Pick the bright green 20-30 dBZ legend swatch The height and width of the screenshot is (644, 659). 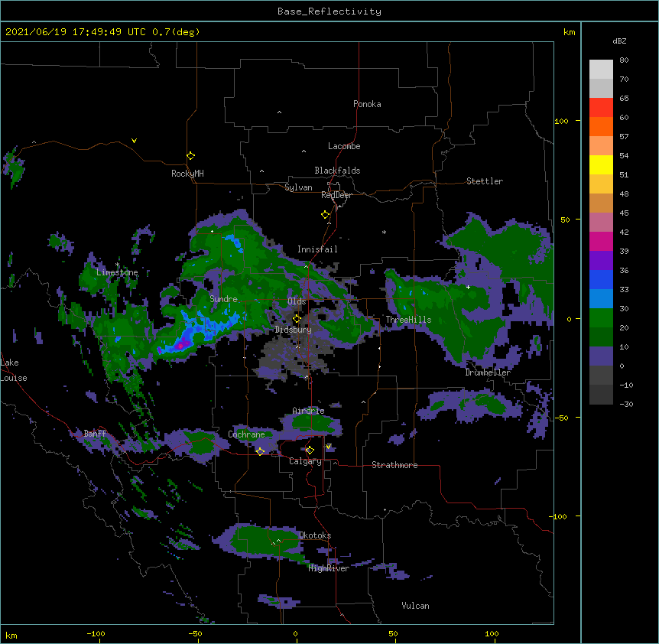coord(601,318)
